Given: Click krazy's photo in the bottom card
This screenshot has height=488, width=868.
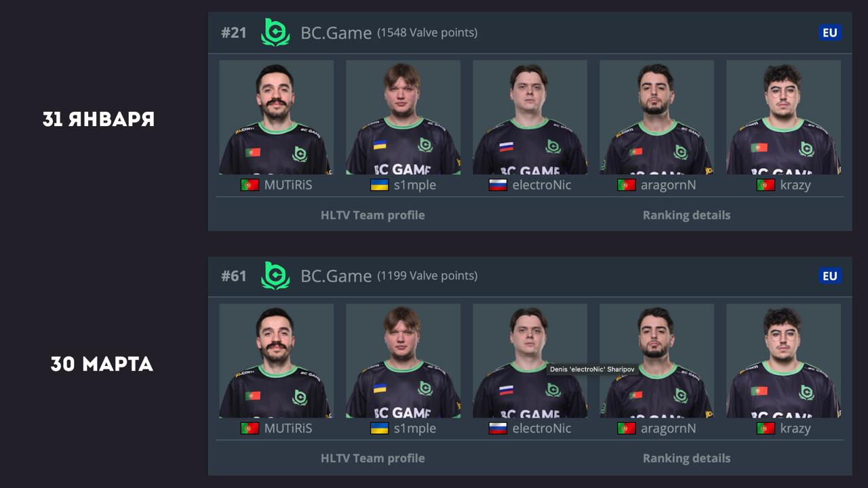Looking at the screenshot, I should [783, 361].
